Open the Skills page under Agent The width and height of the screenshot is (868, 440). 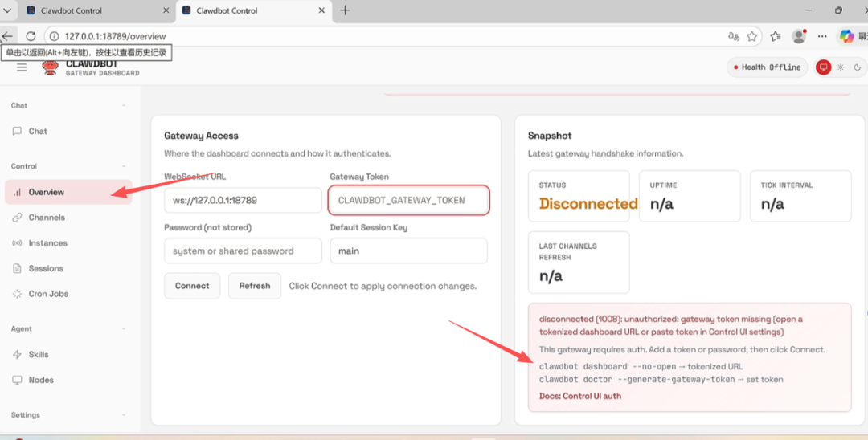[x=39, y=354]
